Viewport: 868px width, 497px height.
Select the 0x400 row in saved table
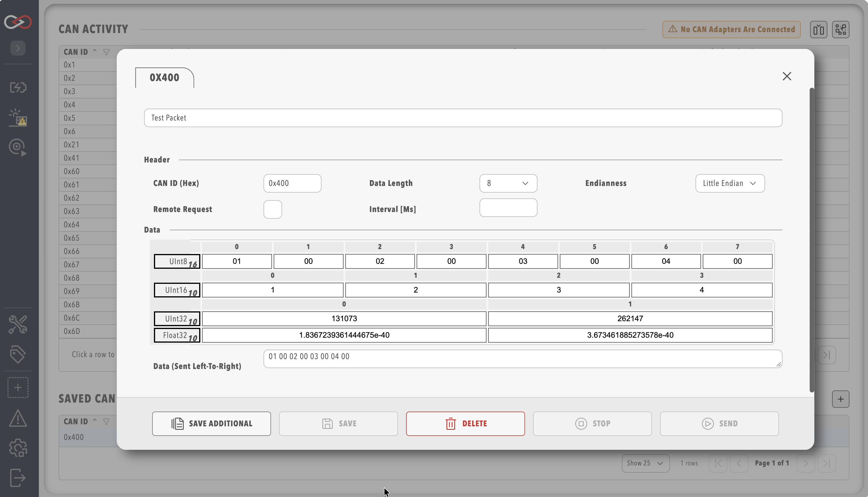(x=454, y=437)
